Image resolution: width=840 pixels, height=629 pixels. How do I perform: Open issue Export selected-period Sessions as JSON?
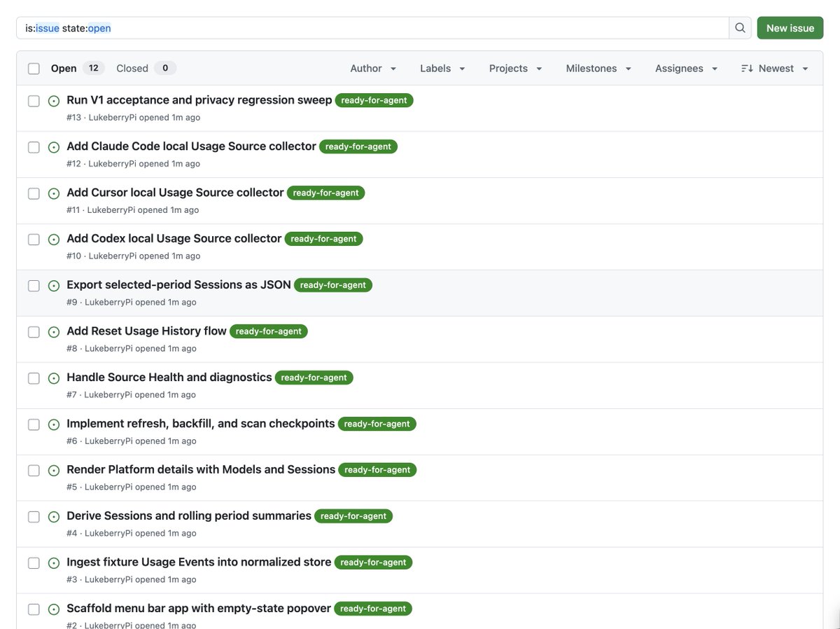coord(179,285)
